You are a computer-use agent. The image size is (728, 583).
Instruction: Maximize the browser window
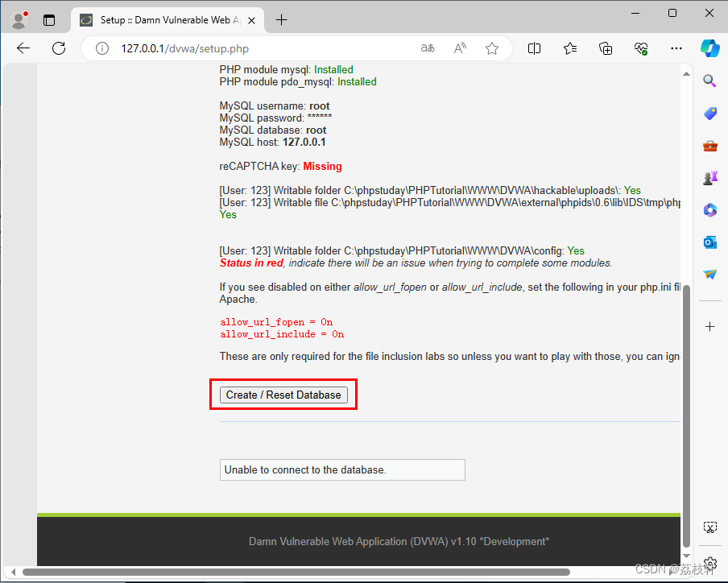coord(672,13)
